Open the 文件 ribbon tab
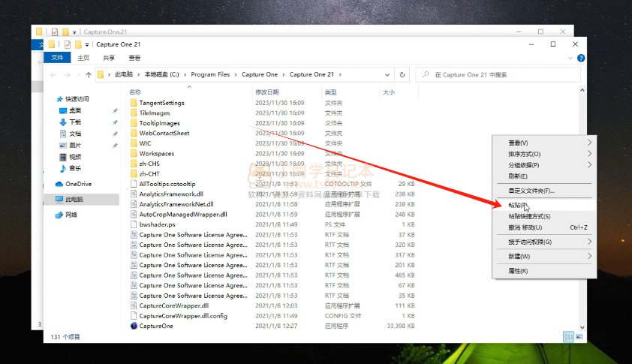Viewport: 632px width, 364px height. coord(57,58)
